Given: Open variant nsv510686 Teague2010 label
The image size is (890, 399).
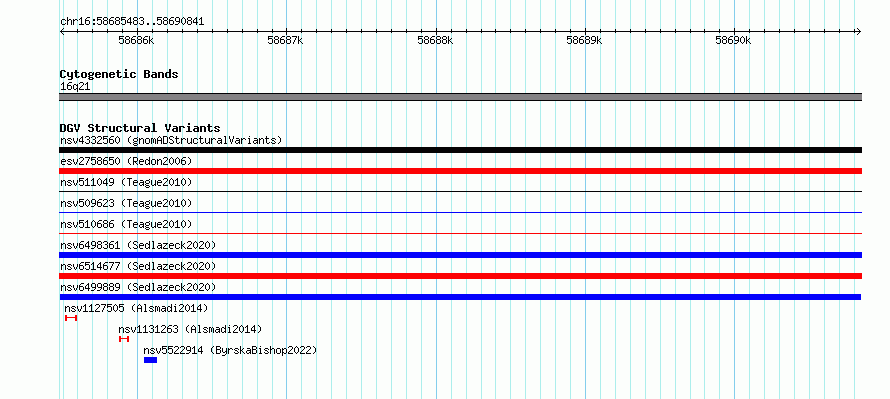Looking at the screenshot, I should click(126, 224).
